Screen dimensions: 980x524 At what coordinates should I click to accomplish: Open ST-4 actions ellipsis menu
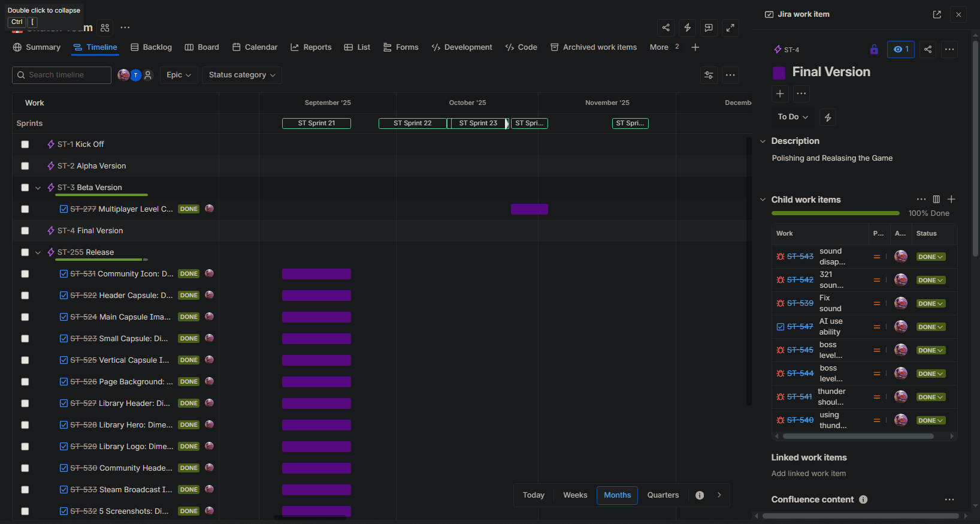click(x=949, y=49)
